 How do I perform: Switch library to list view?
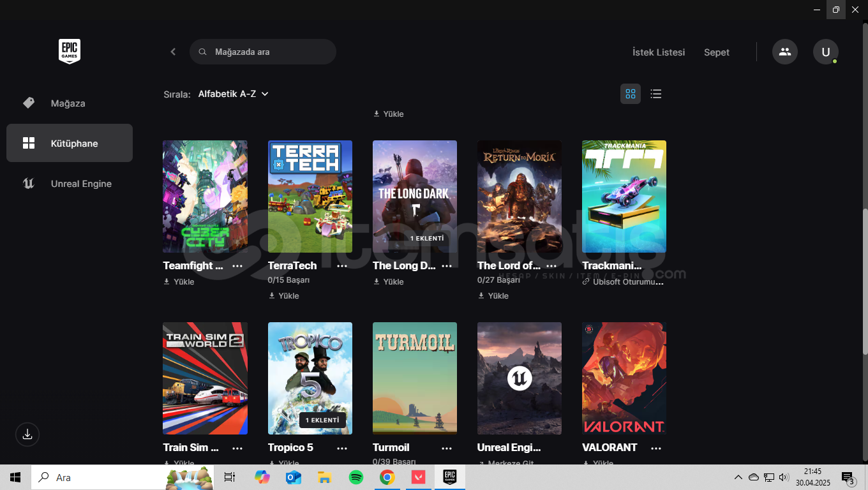coord(655,94)
